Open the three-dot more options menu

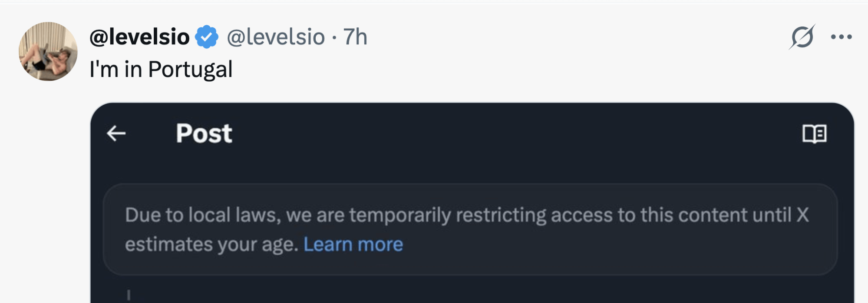[x=841, y=37]
